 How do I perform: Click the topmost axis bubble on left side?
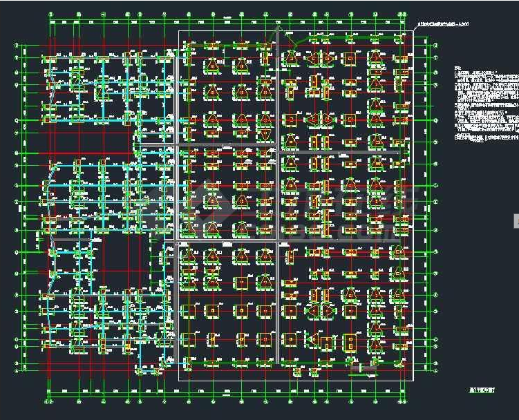[15, 46]
